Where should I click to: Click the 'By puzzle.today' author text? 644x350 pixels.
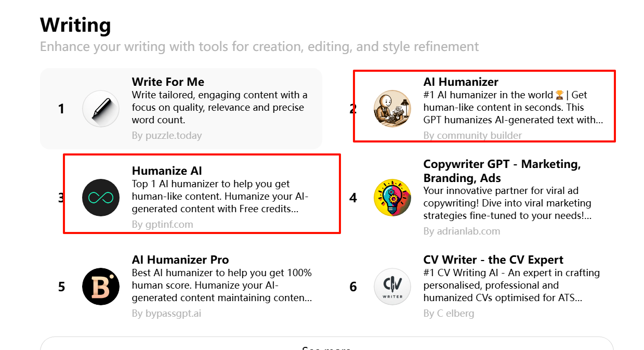pyautogui.click(x=167, y=136)
